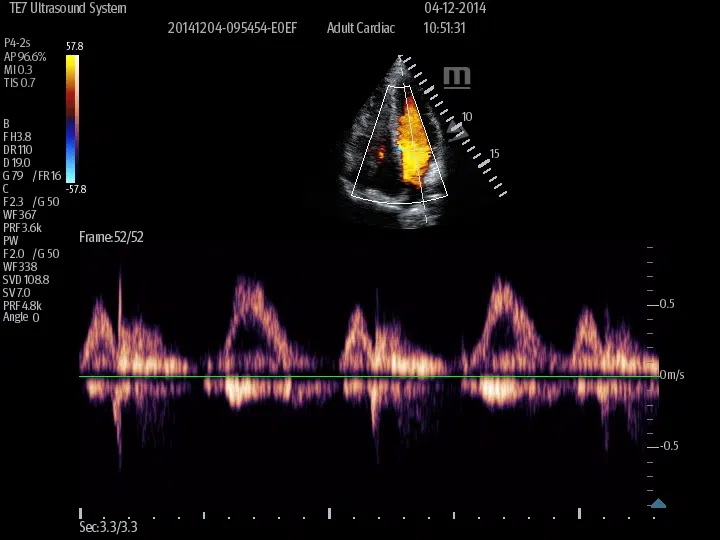Click the Frame:52/52 counter
The width and height of the screenshot is (720, 540).
[111, 237]
